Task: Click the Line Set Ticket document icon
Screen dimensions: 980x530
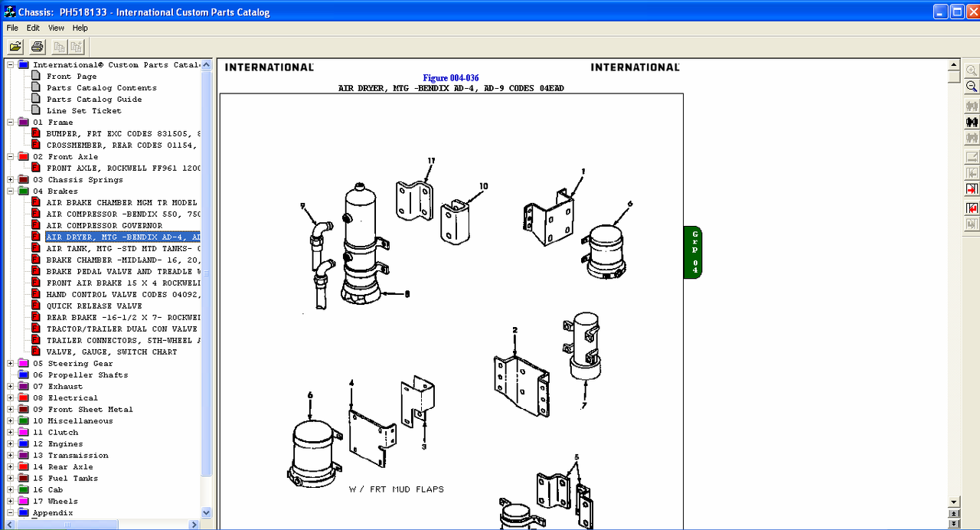Action: click(x=36, y=111)
